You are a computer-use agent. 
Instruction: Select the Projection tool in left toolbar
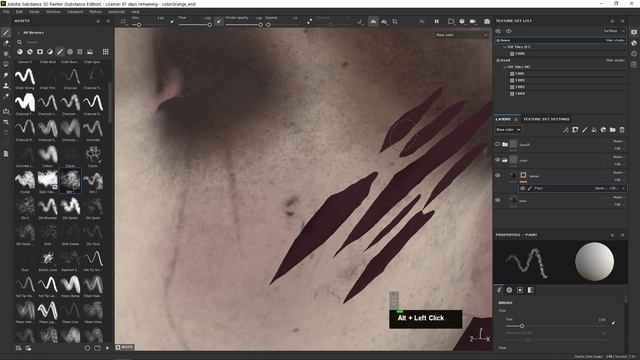[6, 53]
